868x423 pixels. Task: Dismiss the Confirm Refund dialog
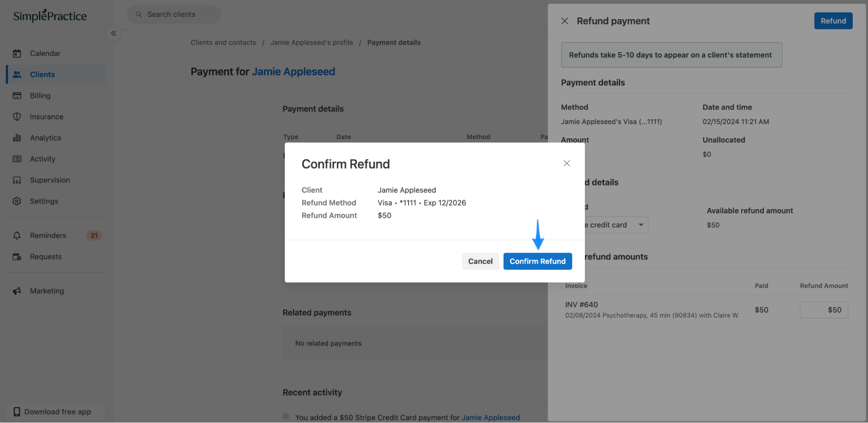pos(567,163)
